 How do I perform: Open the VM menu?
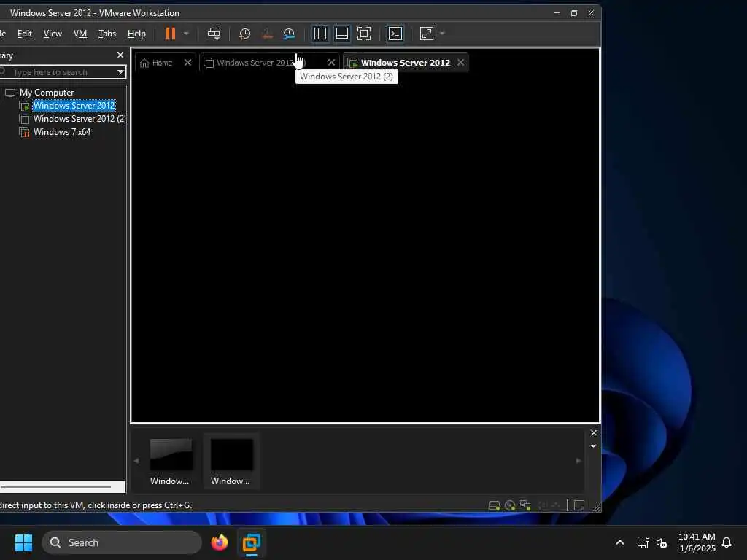point(80,34)
